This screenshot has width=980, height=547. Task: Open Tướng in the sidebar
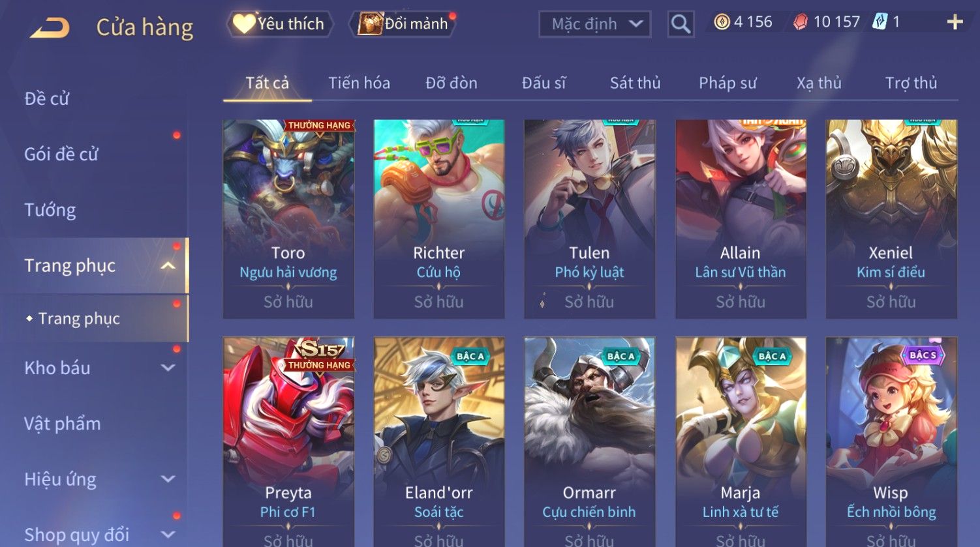(50, 210)
